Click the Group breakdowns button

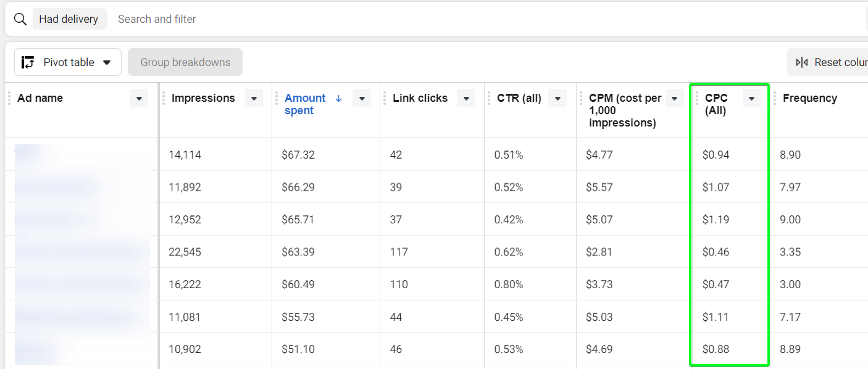[x=185, y=62]
